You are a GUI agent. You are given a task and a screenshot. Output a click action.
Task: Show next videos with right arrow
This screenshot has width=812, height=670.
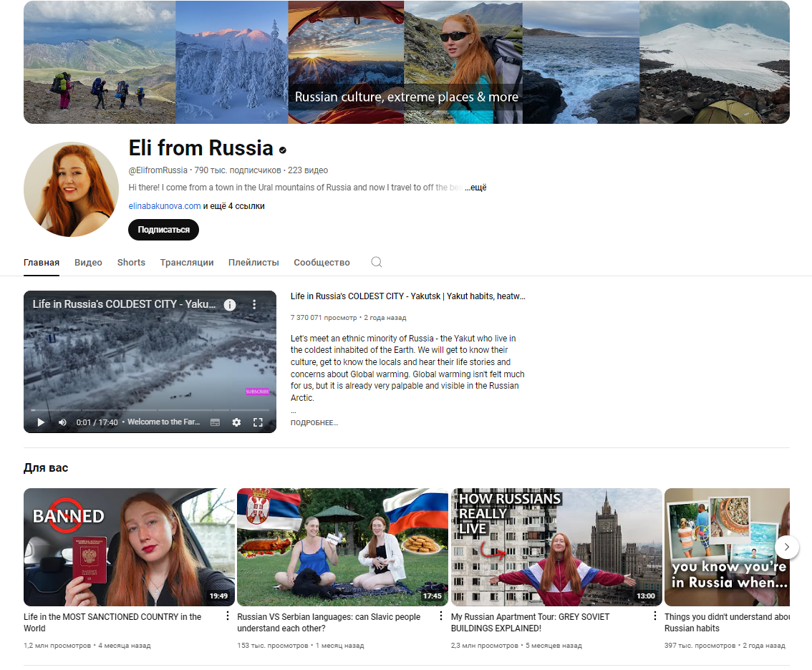787,547
